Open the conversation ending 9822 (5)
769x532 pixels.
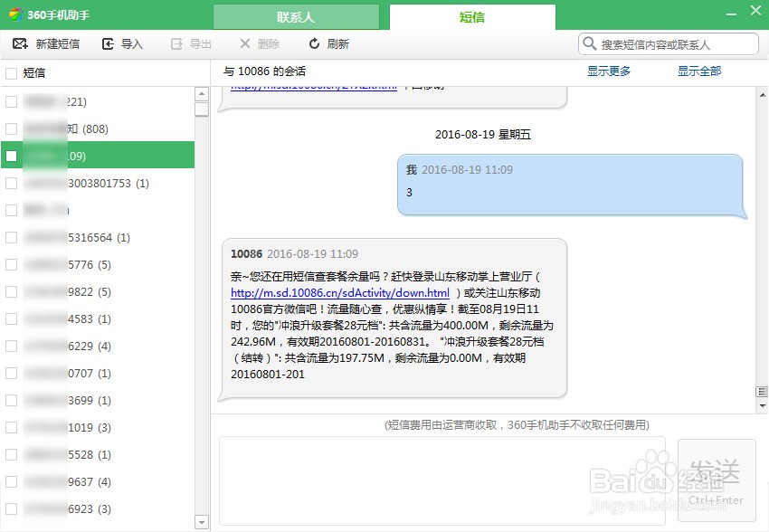pyautogui.click(x=98, y=291)
